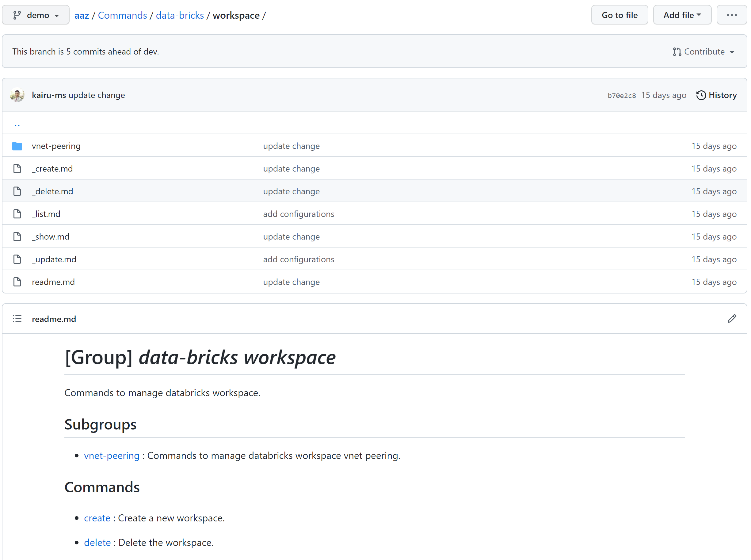
Task: Click the git branch icon in demo button
Action: (x=17, y=15)
